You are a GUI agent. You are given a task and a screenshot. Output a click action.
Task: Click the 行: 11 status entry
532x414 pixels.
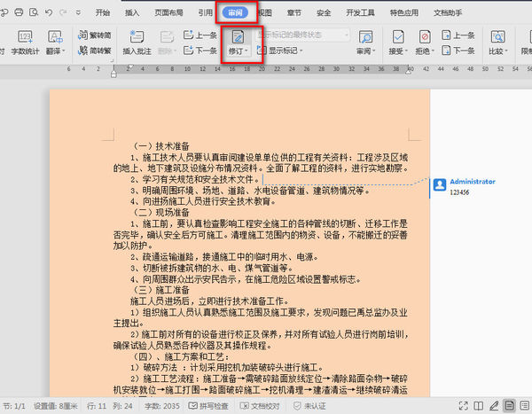pos(97,406)
